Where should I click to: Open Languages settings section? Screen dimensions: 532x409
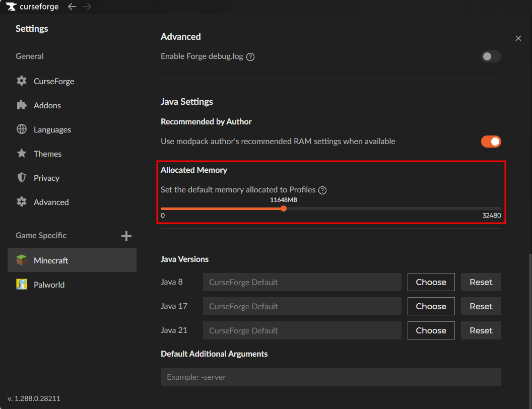72,129
